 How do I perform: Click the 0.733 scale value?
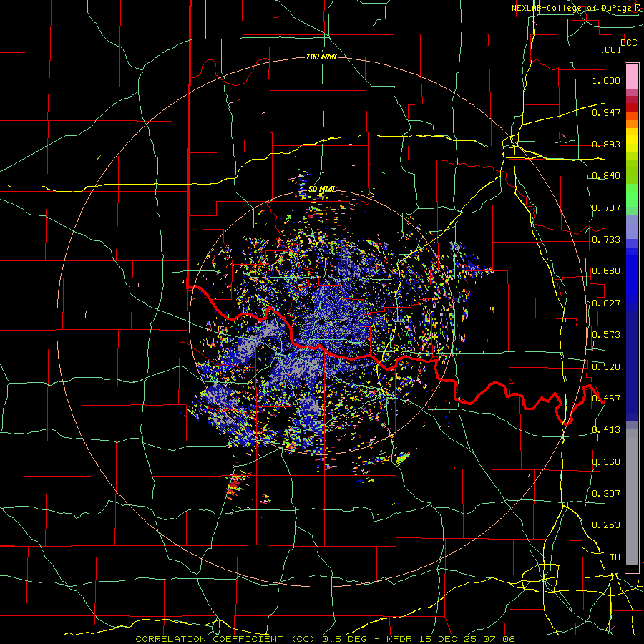click(x=606, y=240)
